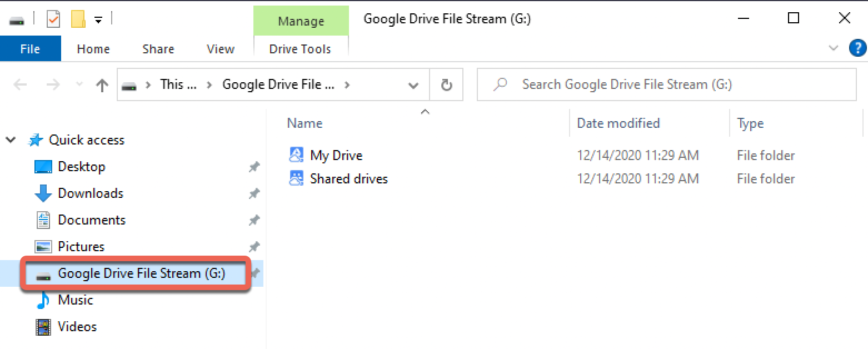Click the Properties checkmark quick access icon
Screen dimensions: 868x349
click(x=53, y=19)
